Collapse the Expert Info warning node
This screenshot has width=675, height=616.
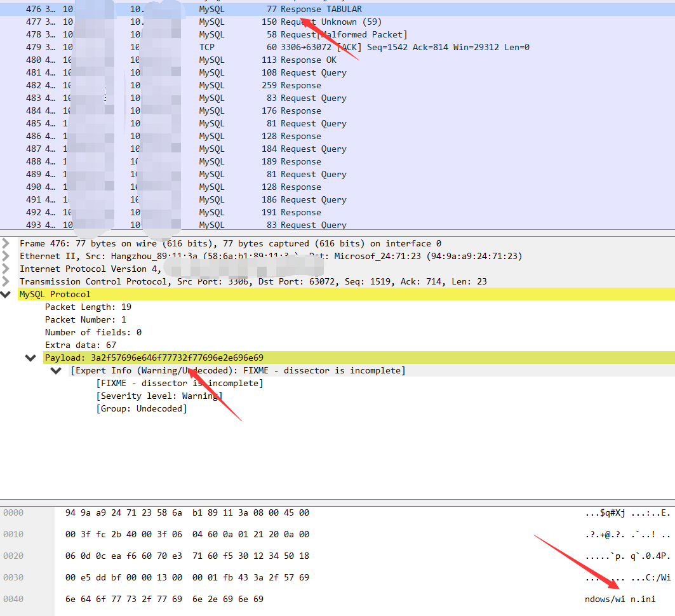click(56, 371)
